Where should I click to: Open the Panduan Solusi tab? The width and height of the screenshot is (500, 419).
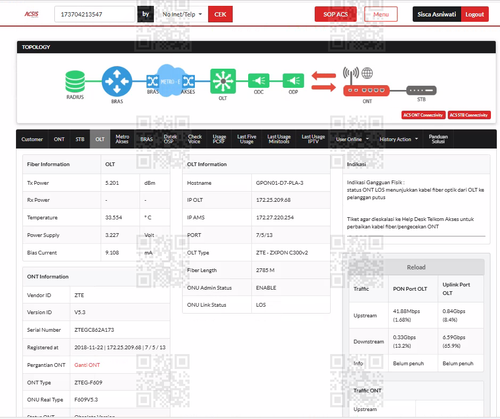tap(438, 139)
